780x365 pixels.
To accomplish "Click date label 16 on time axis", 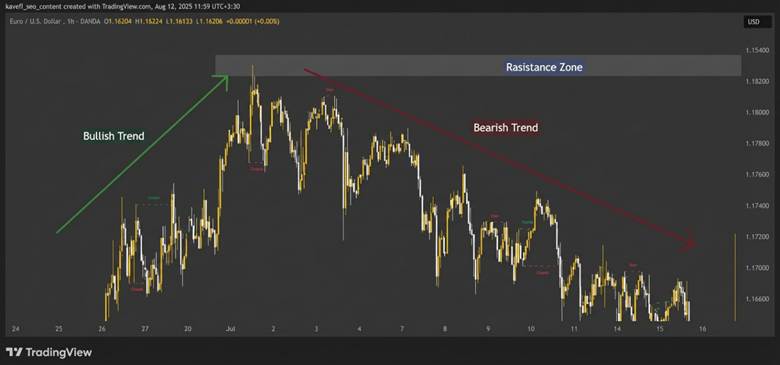I will (703, 329).
